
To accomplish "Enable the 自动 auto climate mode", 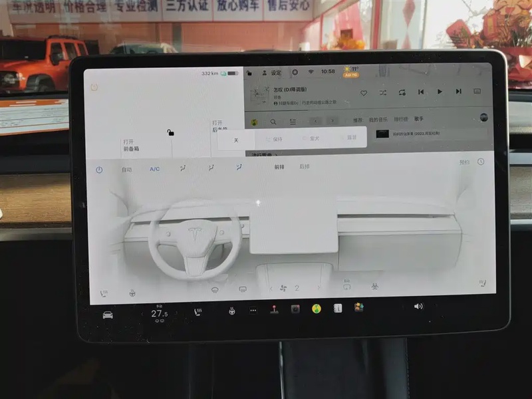I will tap(126, 170).
